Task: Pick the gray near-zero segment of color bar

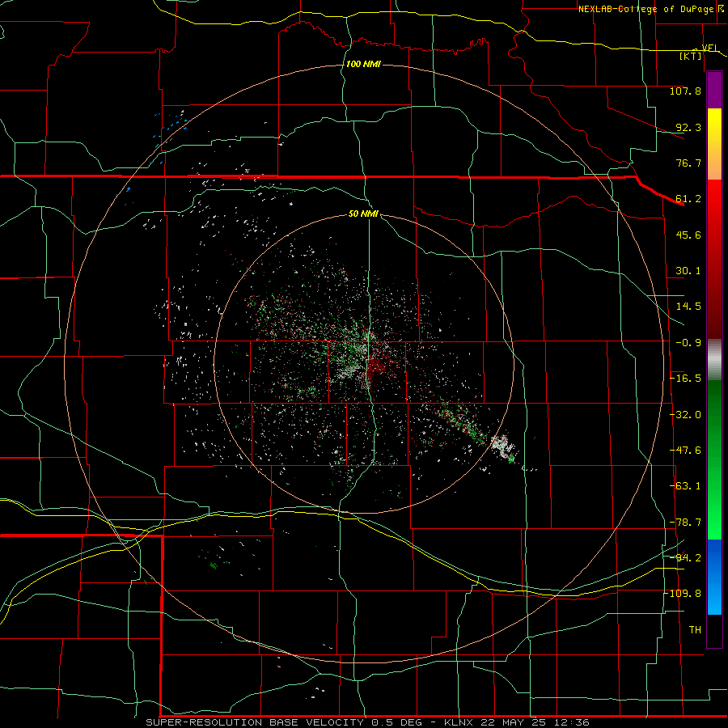Action: tap(714, 360)
